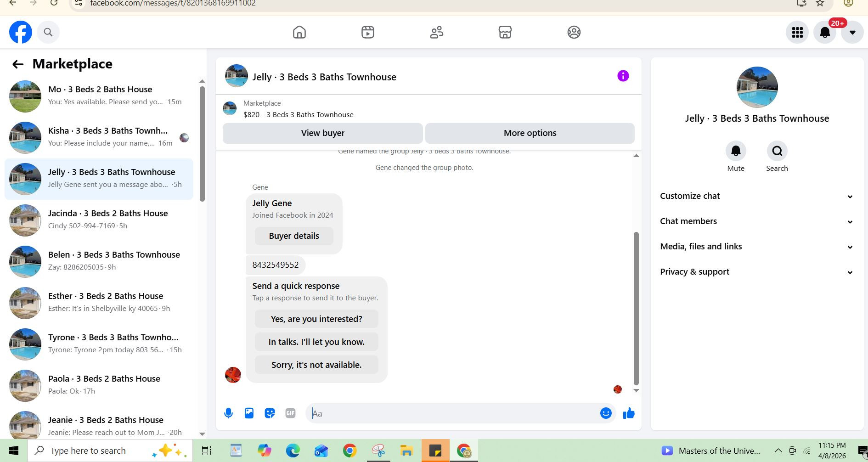The height and width of the screenshot is (462, 868).
Task: Record a voice clip with microphone icon
Action: click(228, 413)
